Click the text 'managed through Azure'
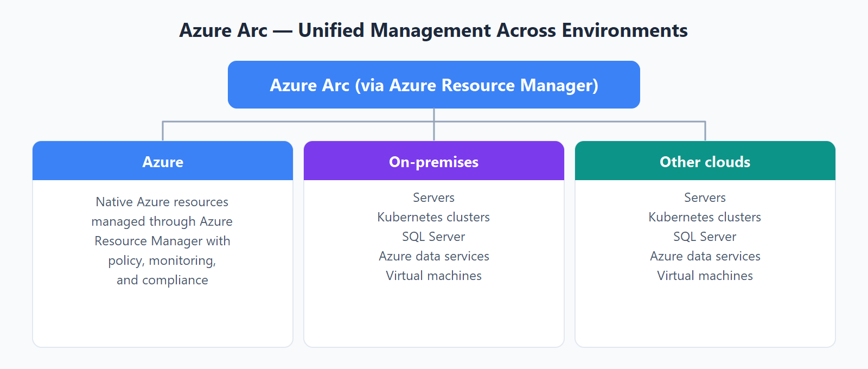Viewport: 868px width, 369px height. (x=162, y=221)
